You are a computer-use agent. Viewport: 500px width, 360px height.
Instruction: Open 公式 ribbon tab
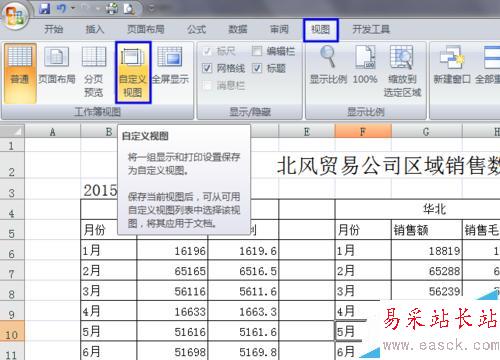(x=196, y=29)
